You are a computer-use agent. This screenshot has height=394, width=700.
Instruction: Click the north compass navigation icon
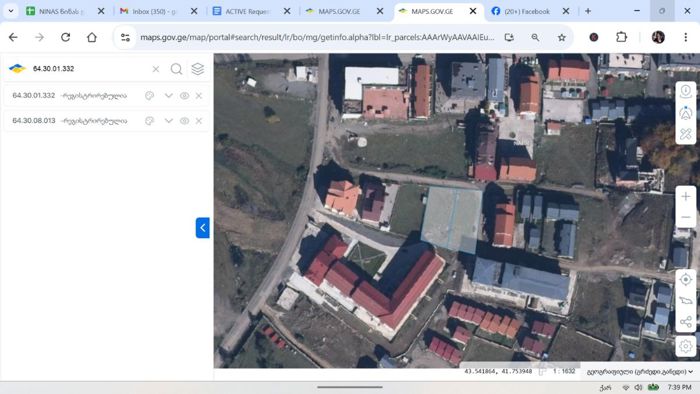pyautogui.click(x=686, y=113)
